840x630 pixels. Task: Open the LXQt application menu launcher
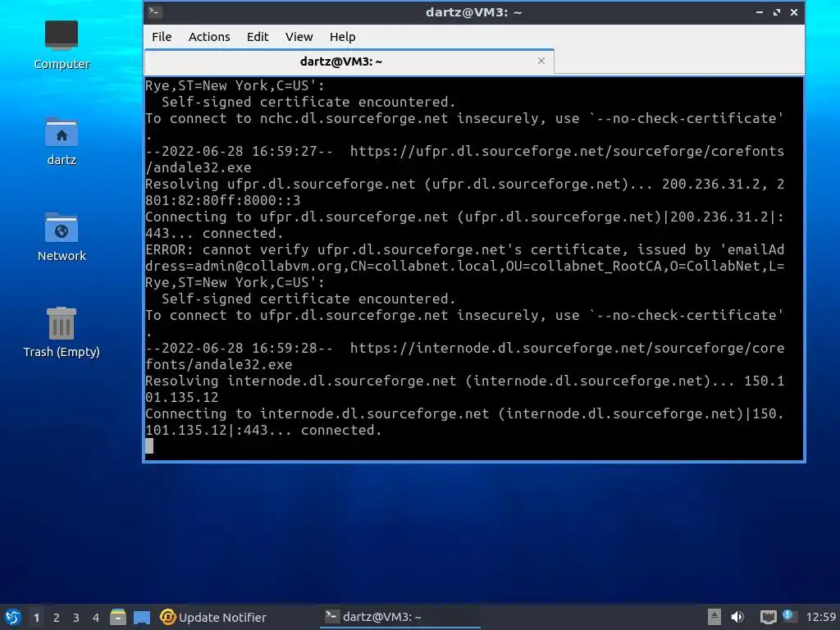pos(13,617)
